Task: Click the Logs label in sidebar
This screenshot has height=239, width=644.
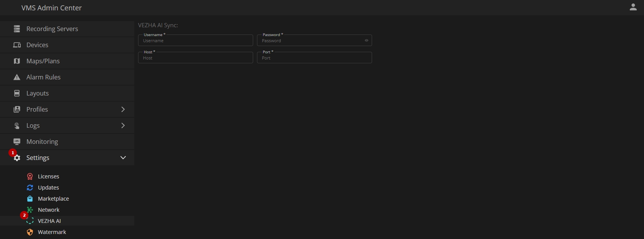Action: pos(33,125)
